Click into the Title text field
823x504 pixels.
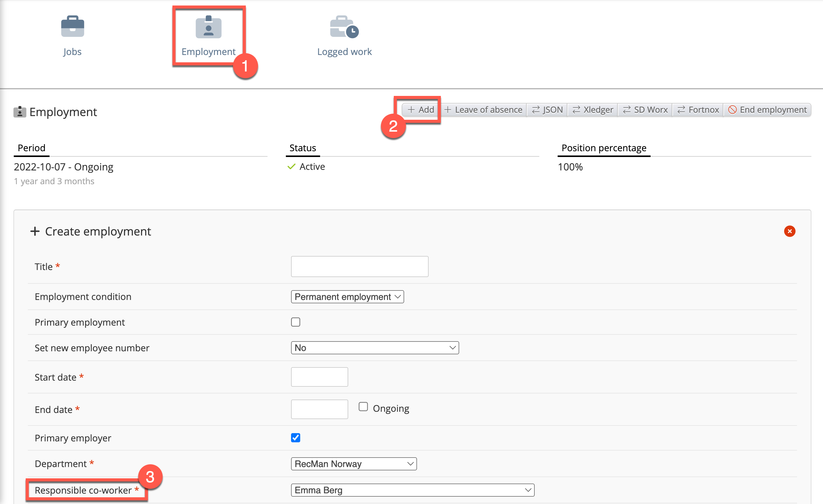tap(360, 266)
